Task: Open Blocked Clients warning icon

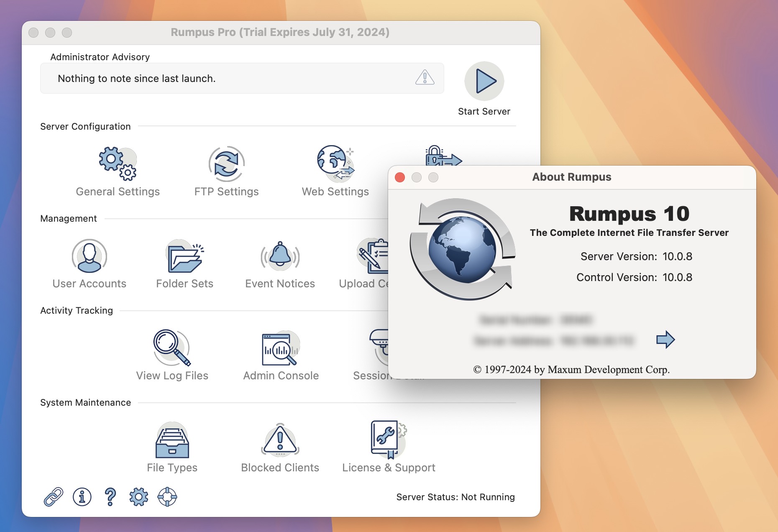Action: click(280, 440)
